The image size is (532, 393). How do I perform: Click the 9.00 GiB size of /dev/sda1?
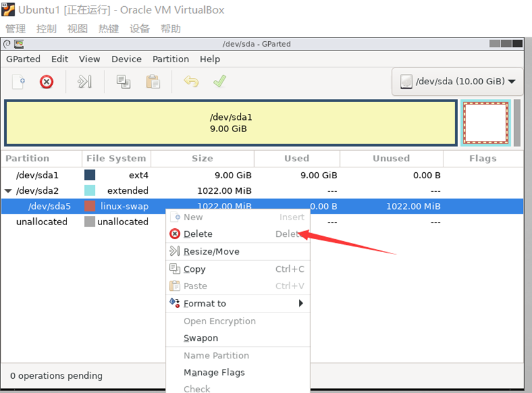coord(233,175)
